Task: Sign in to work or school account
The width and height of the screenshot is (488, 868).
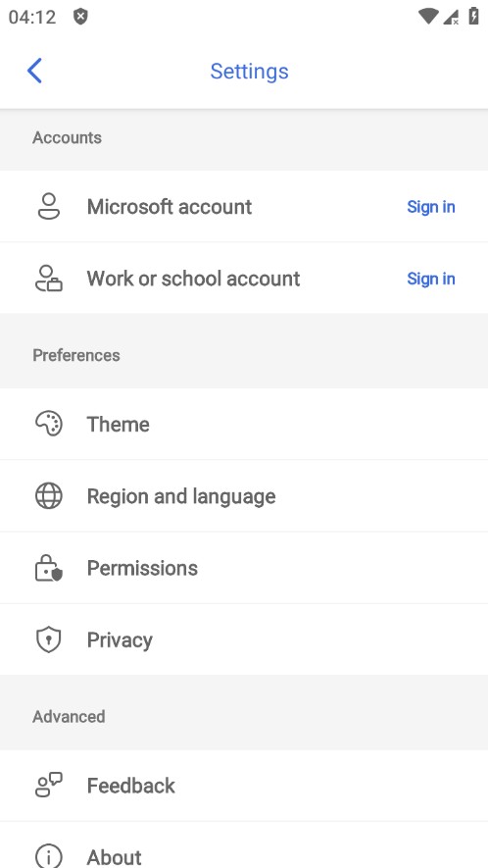Action: 431,278
